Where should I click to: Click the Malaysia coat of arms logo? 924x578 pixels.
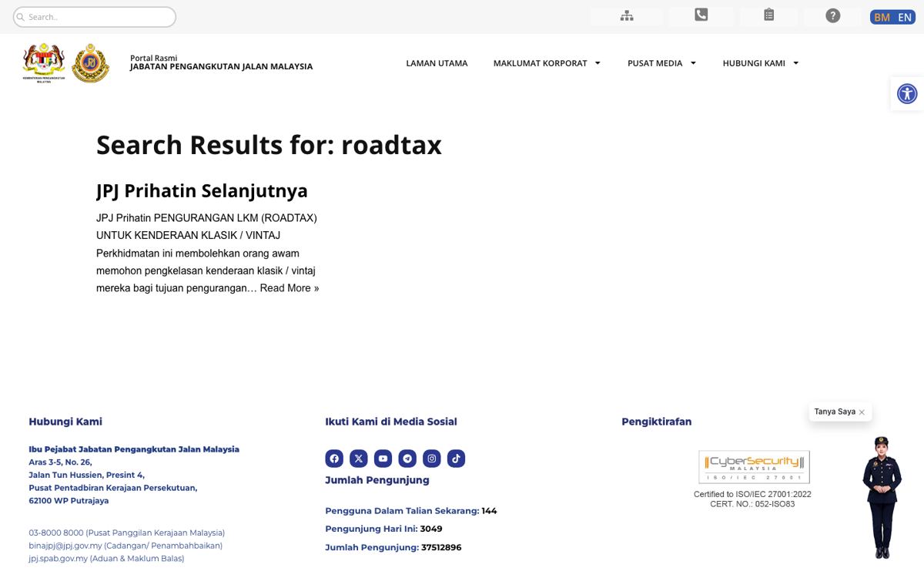[x=44, y=62]
